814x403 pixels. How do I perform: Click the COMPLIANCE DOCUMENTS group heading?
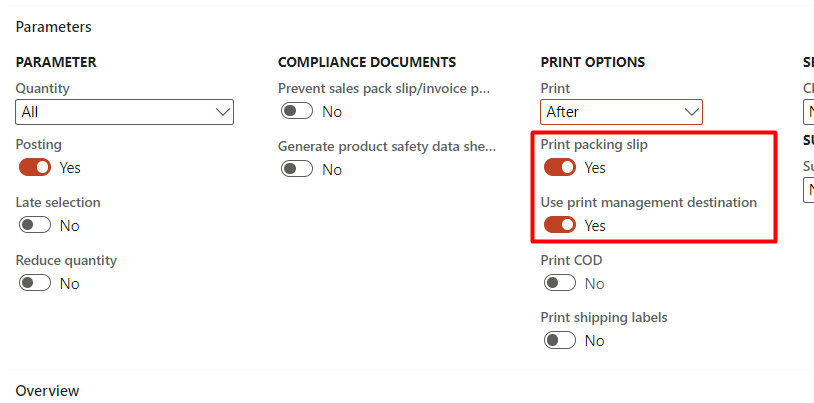(367, 62)
